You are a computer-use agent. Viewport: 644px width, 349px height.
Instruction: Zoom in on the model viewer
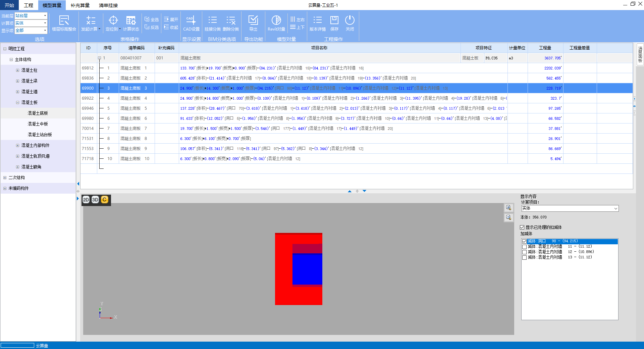(x=508, y=208)
